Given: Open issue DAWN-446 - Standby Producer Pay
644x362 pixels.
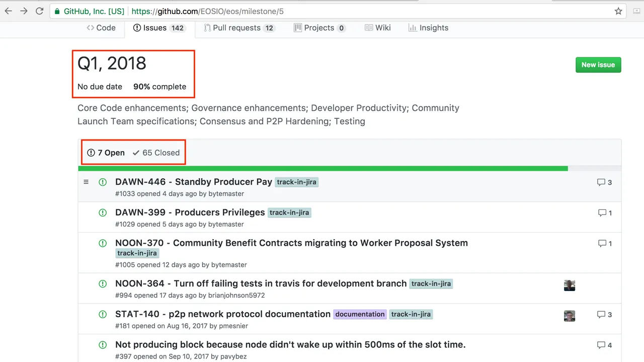Looking at the screenshot, I should [x=194, y=182].
